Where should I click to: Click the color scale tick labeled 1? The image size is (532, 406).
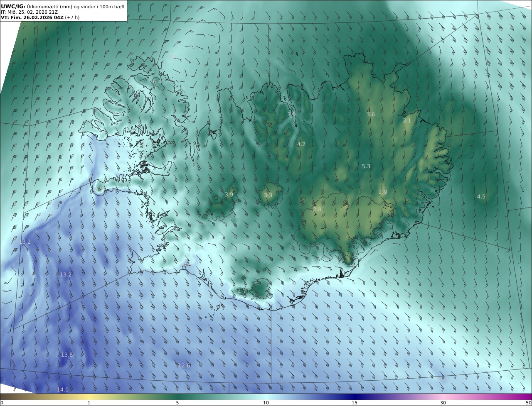(x=89, y=403)
